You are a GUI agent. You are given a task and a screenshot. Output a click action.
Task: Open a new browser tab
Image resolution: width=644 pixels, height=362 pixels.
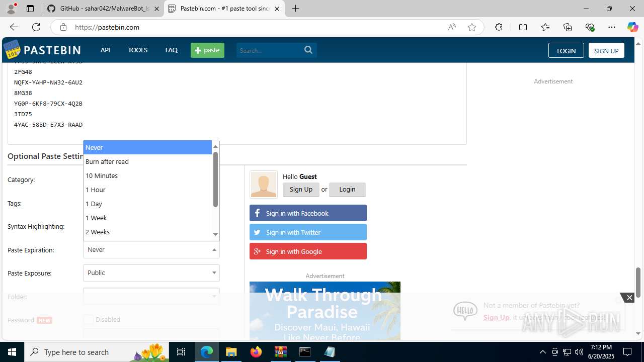point(296,9)
